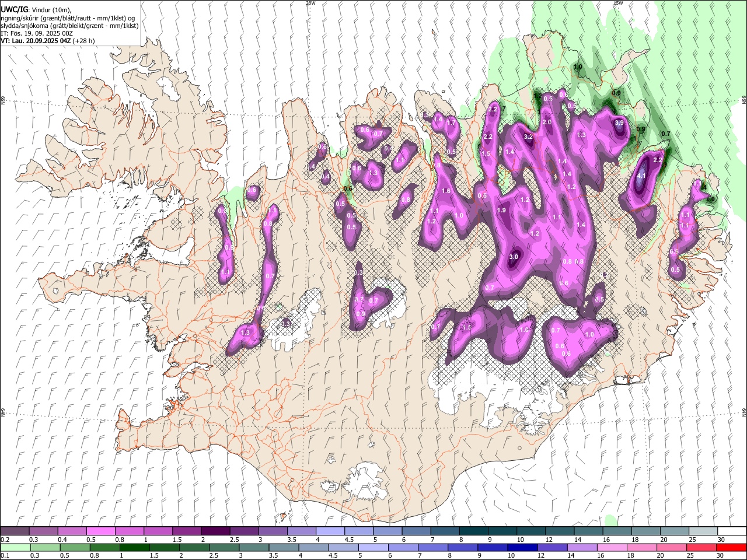This screenshot has width=747, height=560.
Task: Click the 'rigning/skúrir' legend description line
Action: 68,18
